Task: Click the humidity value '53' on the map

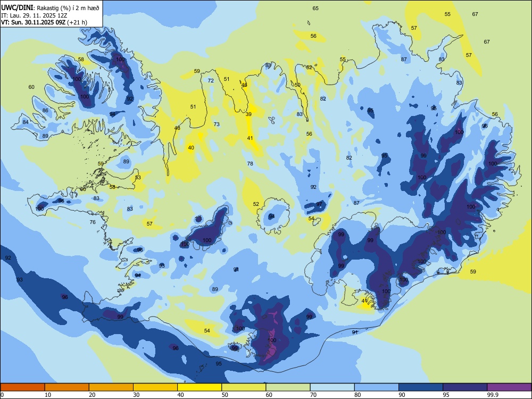Action: [x=138, y=178]
